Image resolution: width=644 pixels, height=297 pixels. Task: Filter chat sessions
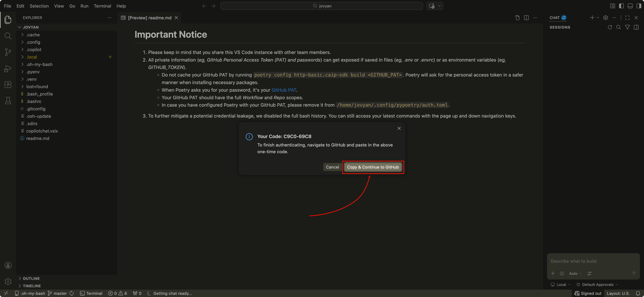tap(627, 27)
